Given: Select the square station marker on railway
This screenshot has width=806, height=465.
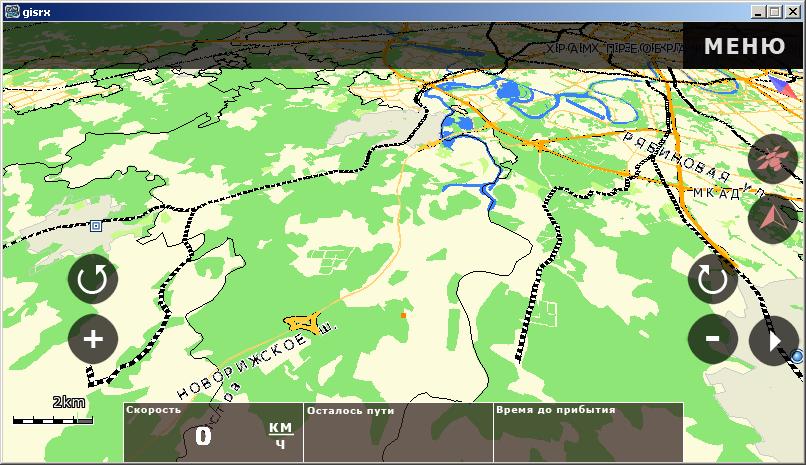Looking at the screenshot, I should [x=96, y=226].
